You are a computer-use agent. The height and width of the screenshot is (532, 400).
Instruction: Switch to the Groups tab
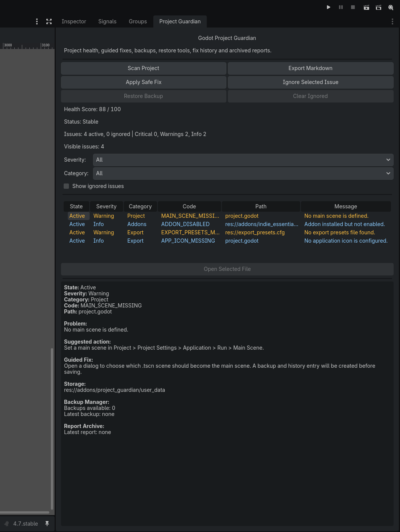(138, 21)
